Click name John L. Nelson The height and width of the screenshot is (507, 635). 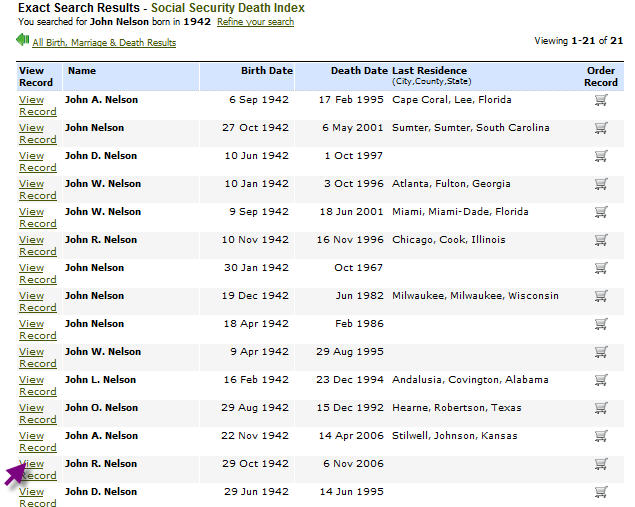[x=100, y=379]
